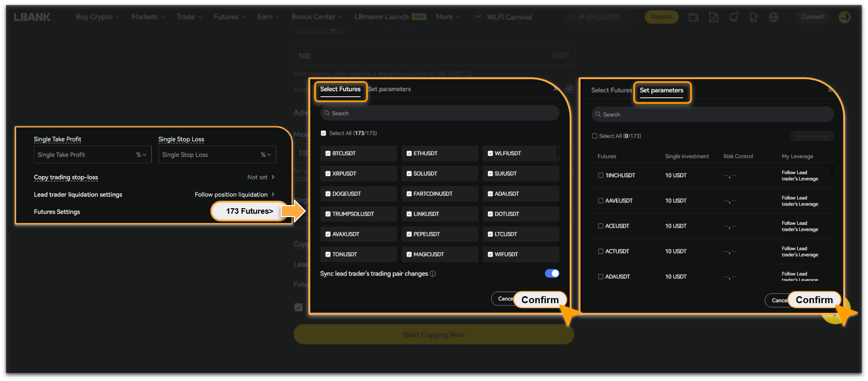Open the notifications bell
This screenshot has height=381, width=868.
pos(733,17)
